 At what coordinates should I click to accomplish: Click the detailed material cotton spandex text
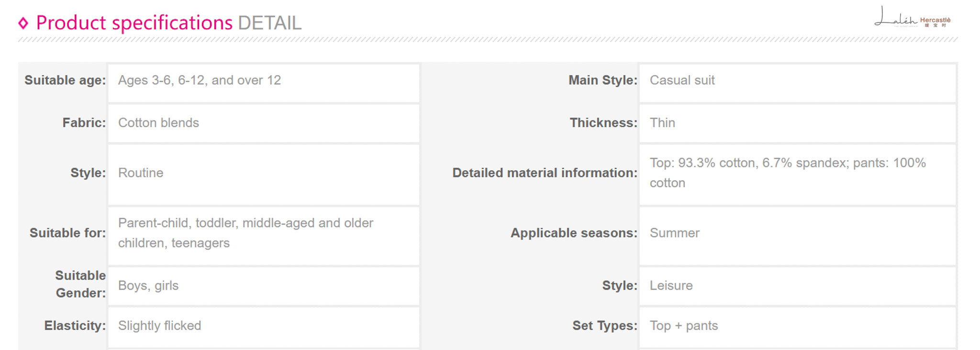click(788, 173)
